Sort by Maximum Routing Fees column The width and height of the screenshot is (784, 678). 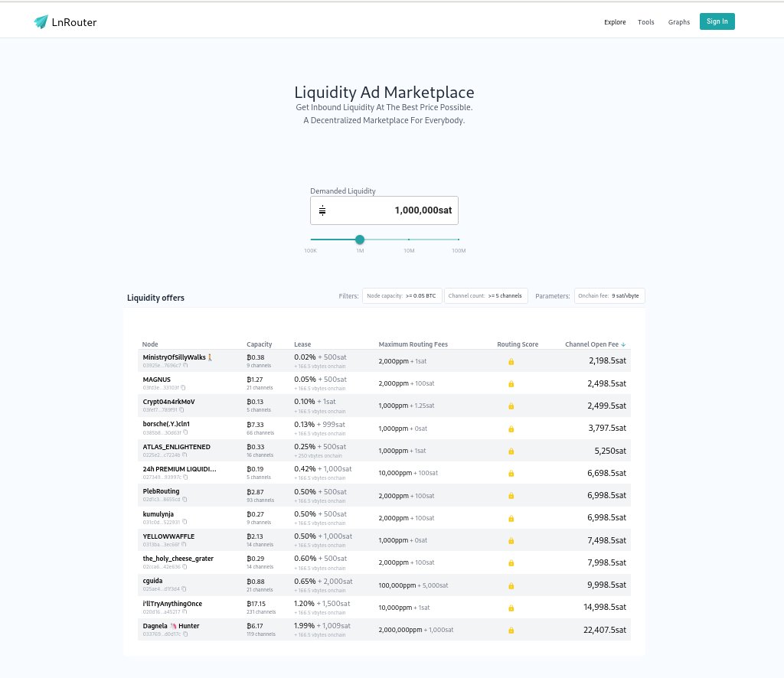413,344
